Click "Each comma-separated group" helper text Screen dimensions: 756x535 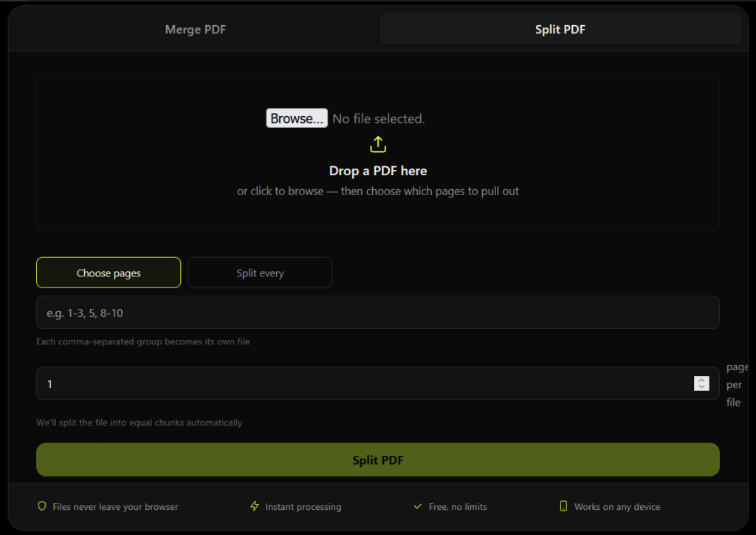pyautogui.click(x=142, y=341)
